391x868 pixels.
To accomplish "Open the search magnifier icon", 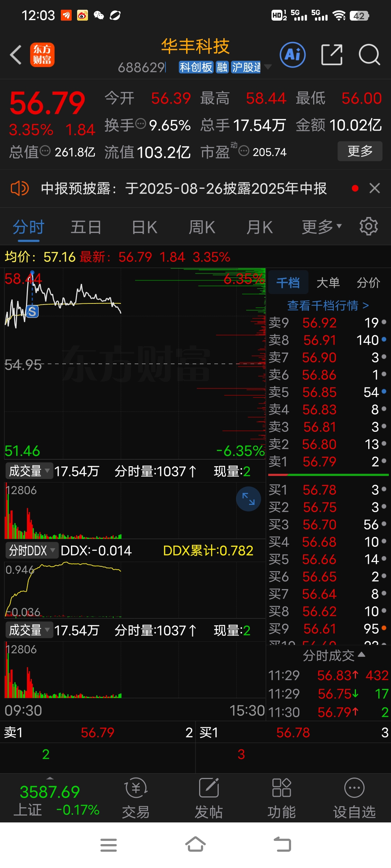I will pyautogui.click(x=369, y=55).
